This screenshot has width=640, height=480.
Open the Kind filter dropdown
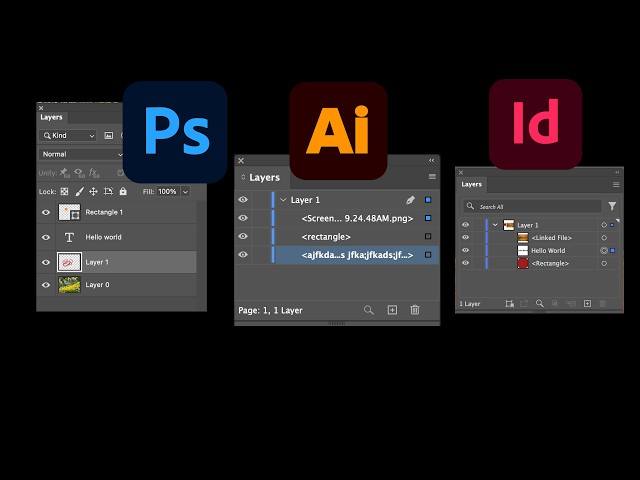pyautogui.click(x=68, y=136)
